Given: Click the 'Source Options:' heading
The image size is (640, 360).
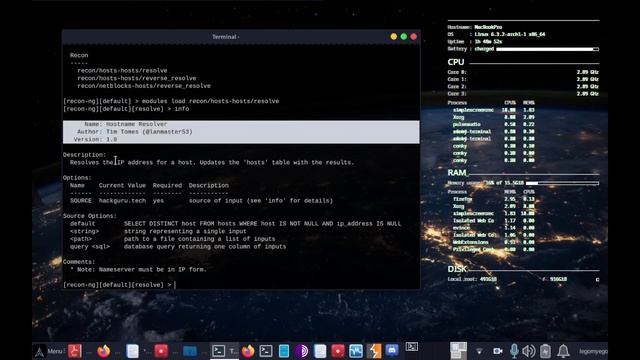Looking at the screenshot, I should coord(90,216).
